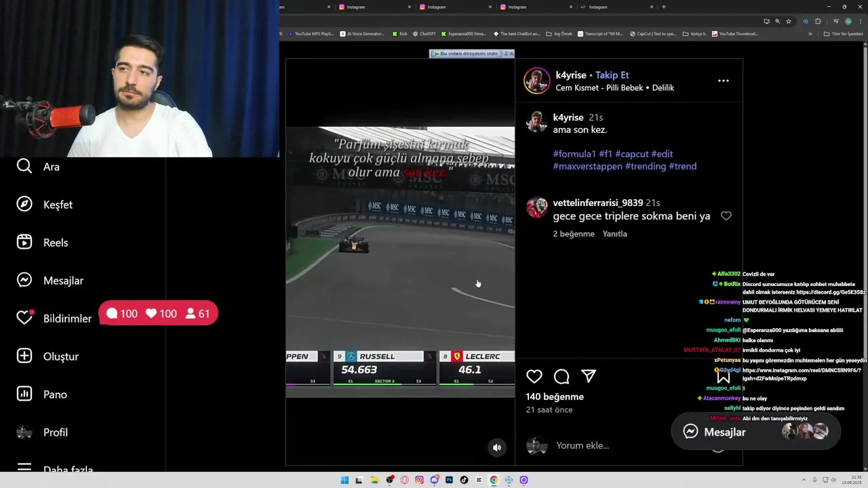Viewport: 868px width, 488px height.
Task: Open the #formula1 hashtag
Action: [574, 154]
